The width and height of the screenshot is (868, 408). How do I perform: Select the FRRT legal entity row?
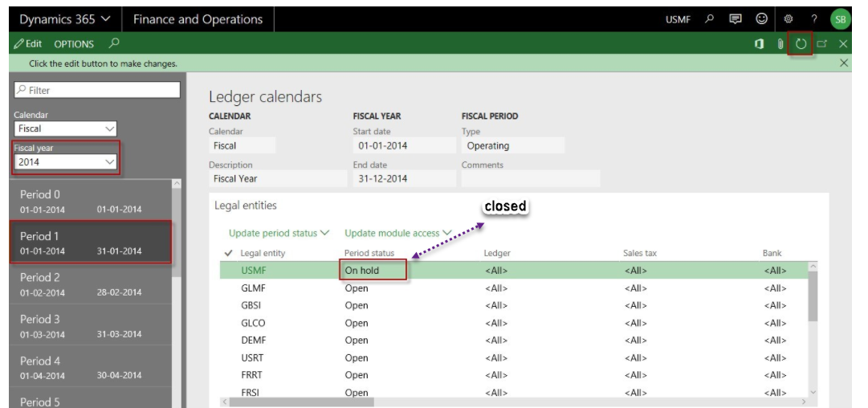tap(514, 375)
